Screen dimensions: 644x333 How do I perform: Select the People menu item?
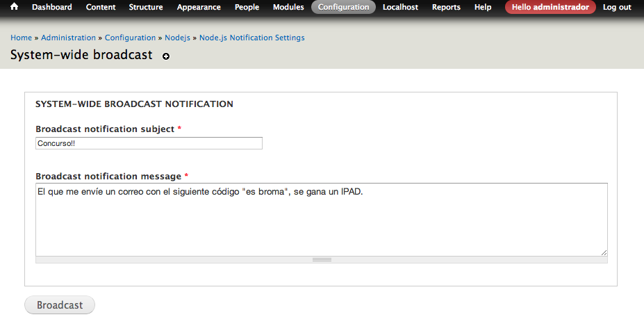coord(247,7)
